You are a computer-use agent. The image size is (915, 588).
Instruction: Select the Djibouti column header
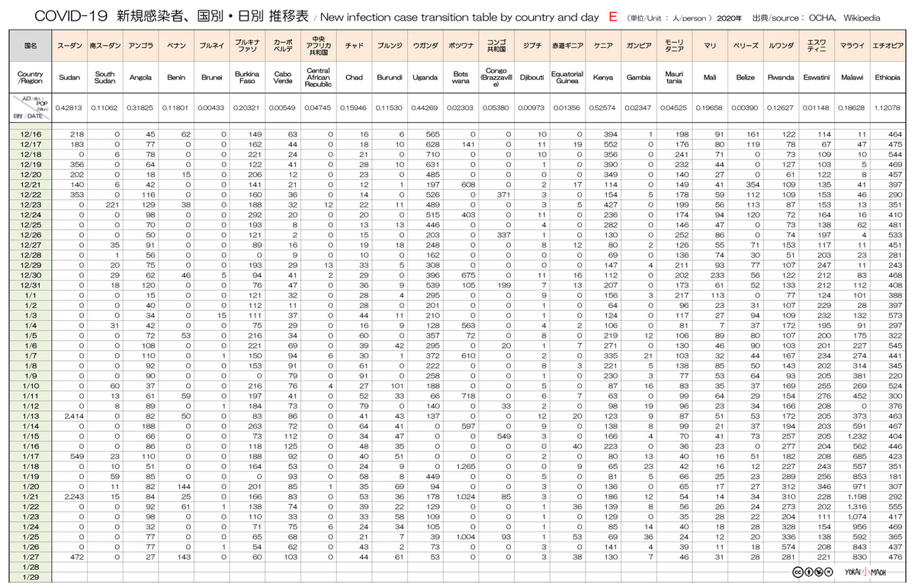tap(531, 78)
